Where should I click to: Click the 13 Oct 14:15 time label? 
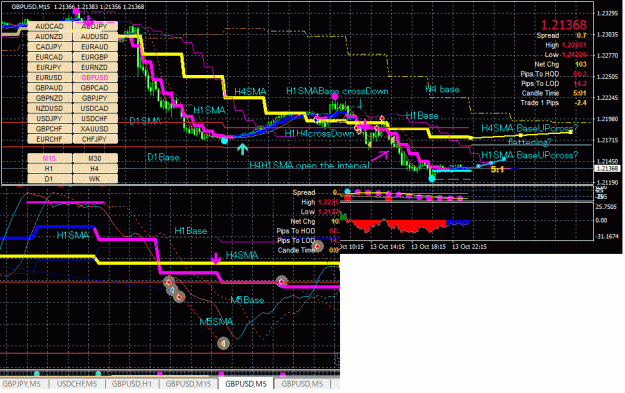pos(387,247)
